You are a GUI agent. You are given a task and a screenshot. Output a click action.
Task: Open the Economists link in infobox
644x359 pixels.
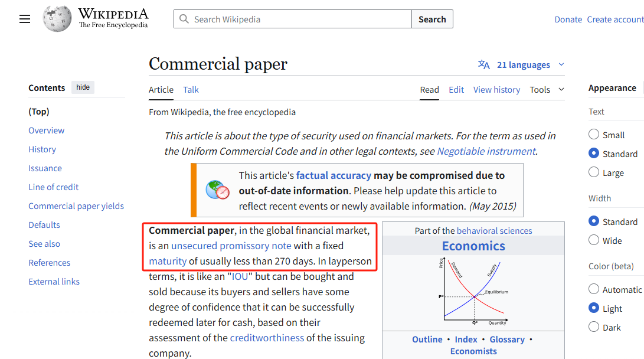click(473, 351)
